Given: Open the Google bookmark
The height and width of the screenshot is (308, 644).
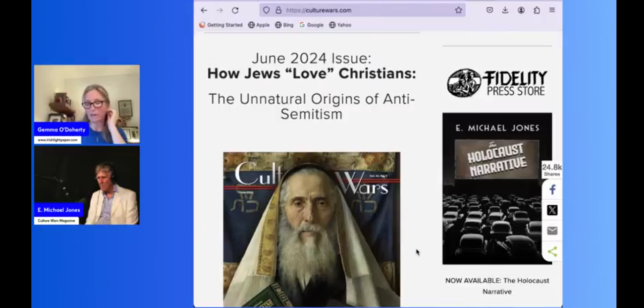Looking at the screenshot, I should coord(312,25).
